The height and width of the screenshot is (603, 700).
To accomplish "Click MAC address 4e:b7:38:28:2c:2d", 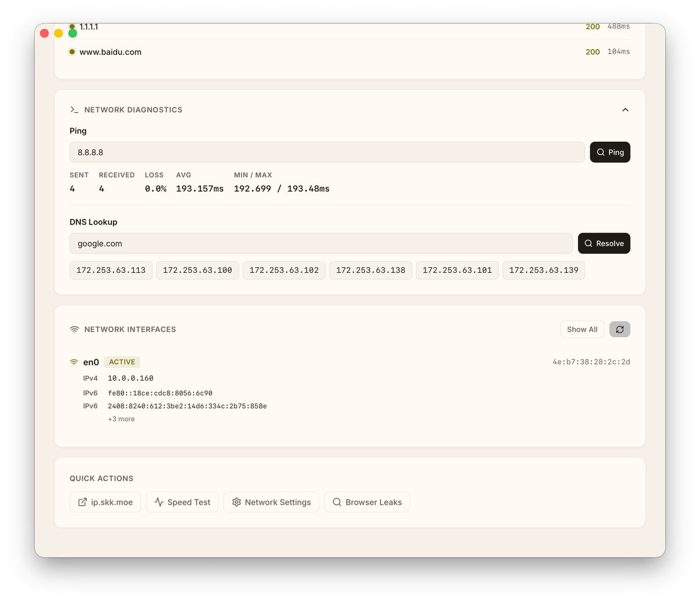I will click(591, 362).
